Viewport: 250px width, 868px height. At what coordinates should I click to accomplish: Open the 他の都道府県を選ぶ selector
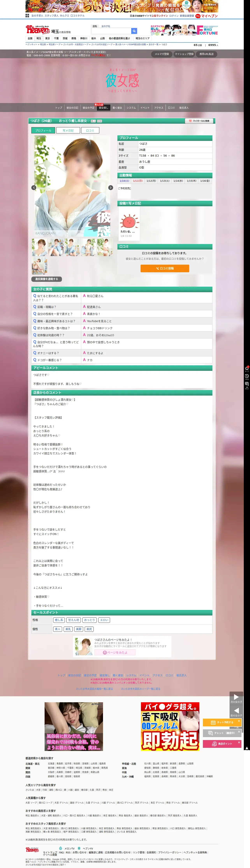[119, 38]
